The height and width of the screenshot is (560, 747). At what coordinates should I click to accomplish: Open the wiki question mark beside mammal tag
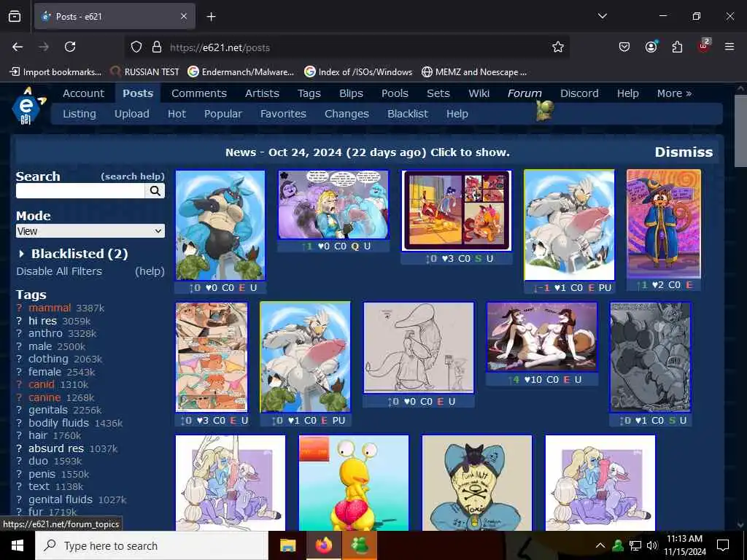(19, 308)
